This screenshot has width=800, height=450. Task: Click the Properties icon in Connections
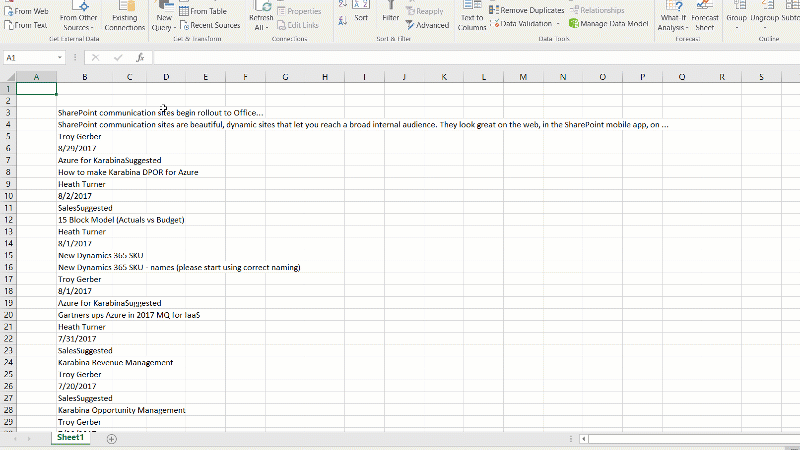[x=281, y=11]
